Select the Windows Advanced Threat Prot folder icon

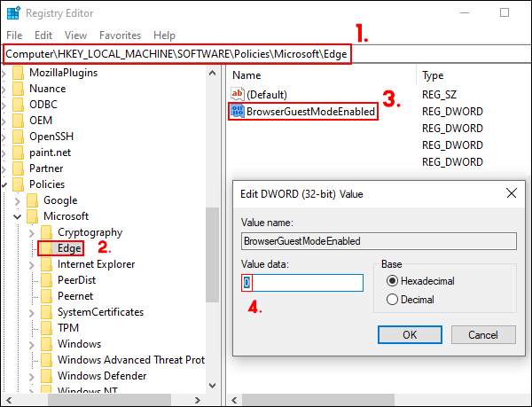(x=46, y=360)
